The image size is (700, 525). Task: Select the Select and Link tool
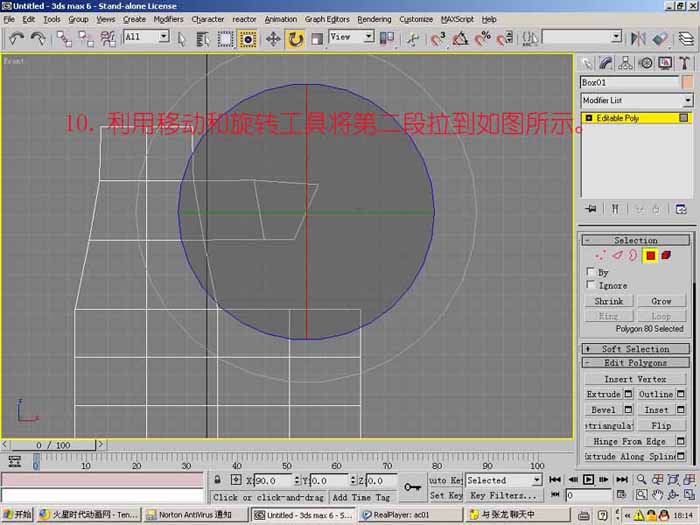(64, 39)
